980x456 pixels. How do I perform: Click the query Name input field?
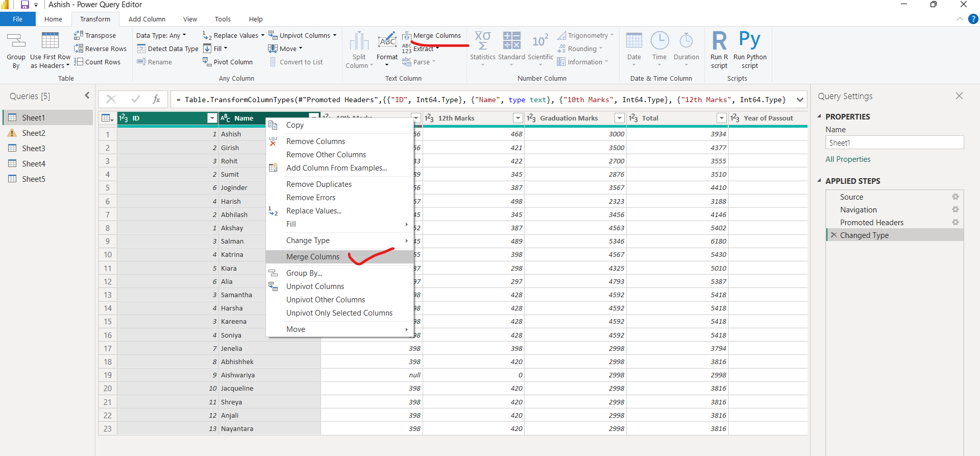[894, 142]
